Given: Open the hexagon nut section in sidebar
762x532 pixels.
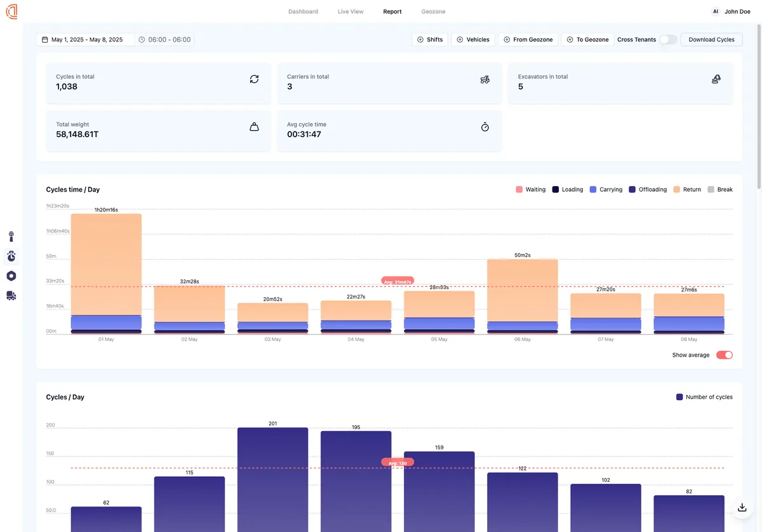Looking at the screenshot, I should point(11,276).
